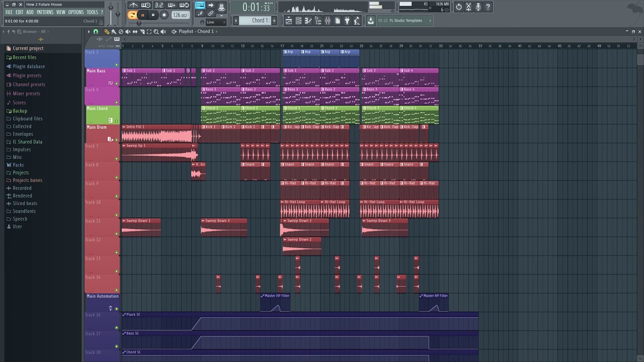644x362 pixels.
Task: Open the ADD menu
Action: (x=30, y=12)
